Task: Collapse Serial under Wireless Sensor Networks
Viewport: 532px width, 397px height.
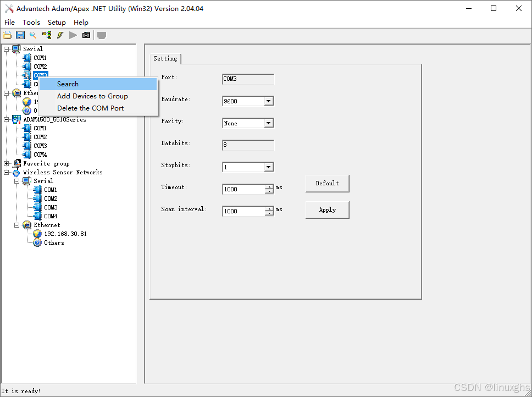Action: pos(16,181)
